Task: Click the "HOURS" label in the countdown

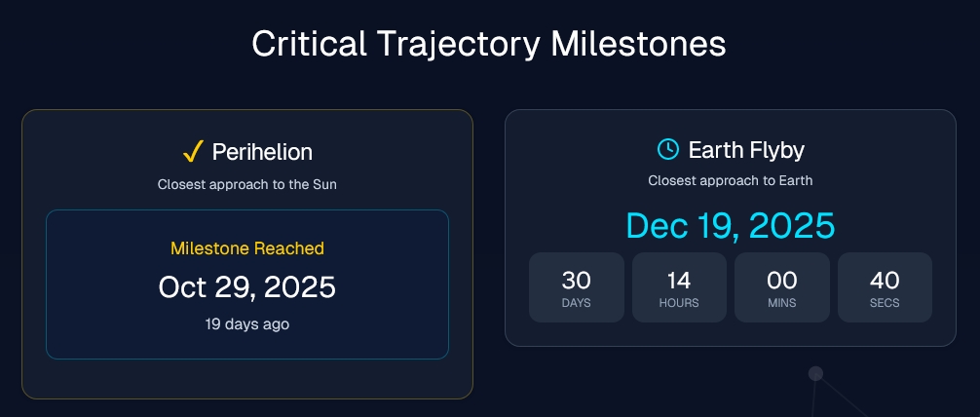Action: pyautogui.click(x=679, y=303)
